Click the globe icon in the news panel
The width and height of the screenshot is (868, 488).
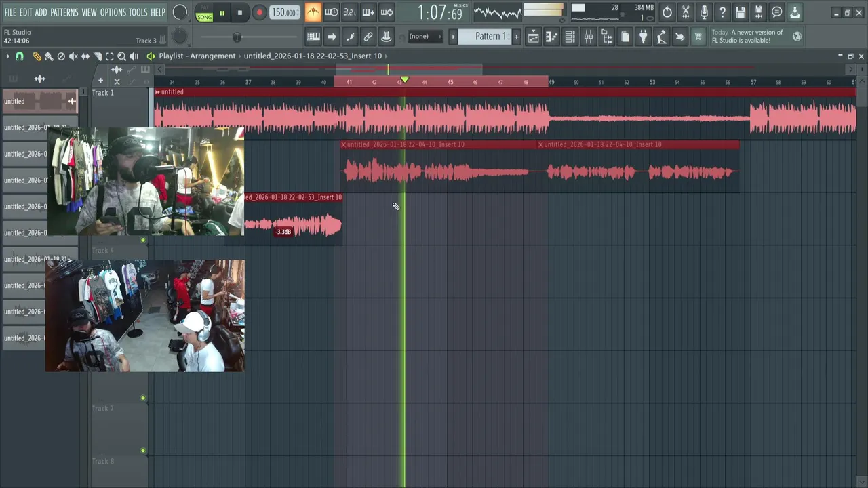coord(797,37)
